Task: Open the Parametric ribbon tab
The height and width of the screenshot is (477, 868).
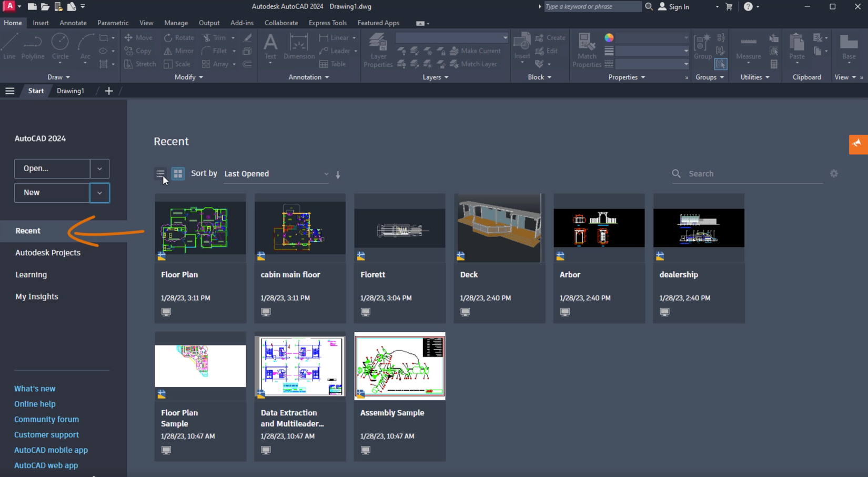Action: pos(113,23)
